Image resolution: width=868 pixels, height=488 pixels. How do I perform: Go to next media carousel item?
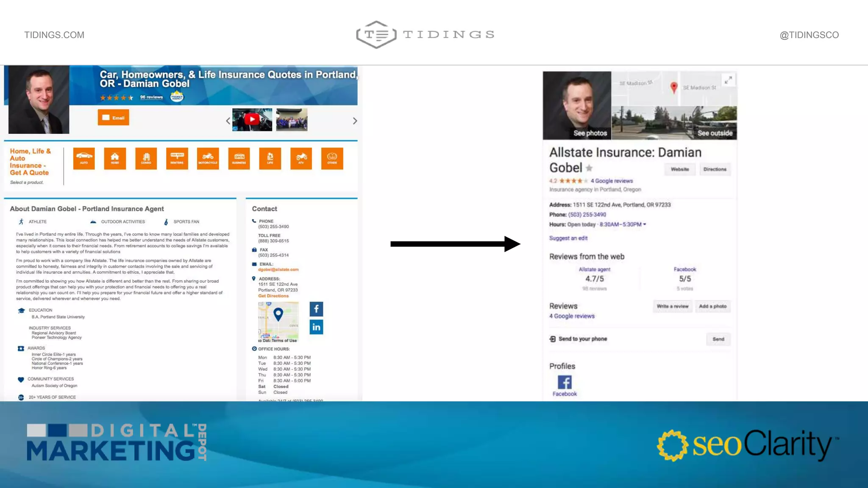point(355,121)
